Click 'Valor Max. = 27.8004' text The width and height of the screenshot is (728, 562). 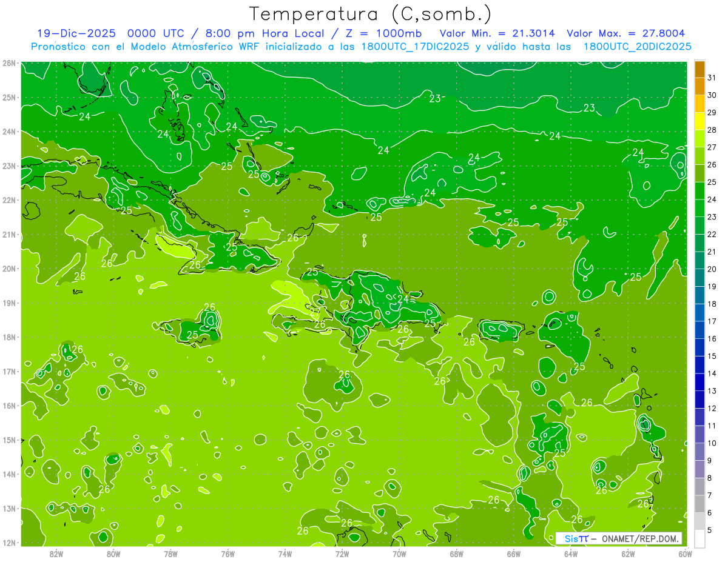(626, 33)
